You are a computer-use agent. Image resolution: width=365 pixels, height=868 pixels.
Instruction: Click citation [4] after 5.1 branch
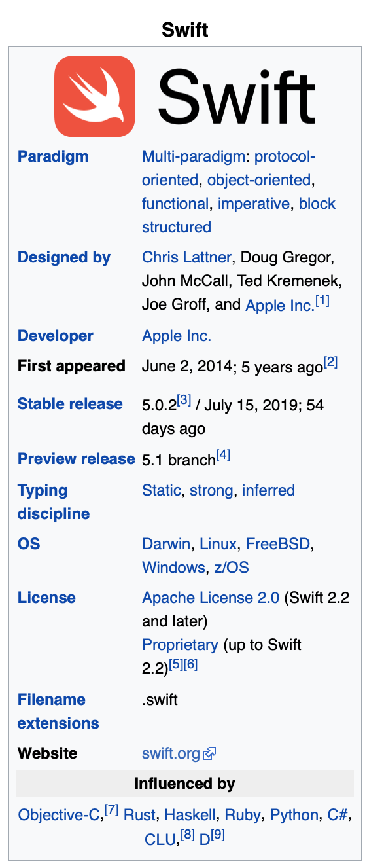click(x=223, y=455)
